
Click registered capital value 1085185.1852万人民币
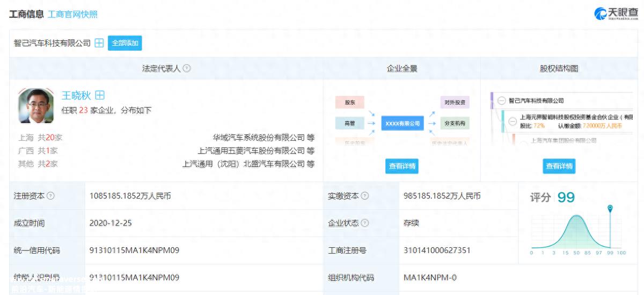coord(130,196)
